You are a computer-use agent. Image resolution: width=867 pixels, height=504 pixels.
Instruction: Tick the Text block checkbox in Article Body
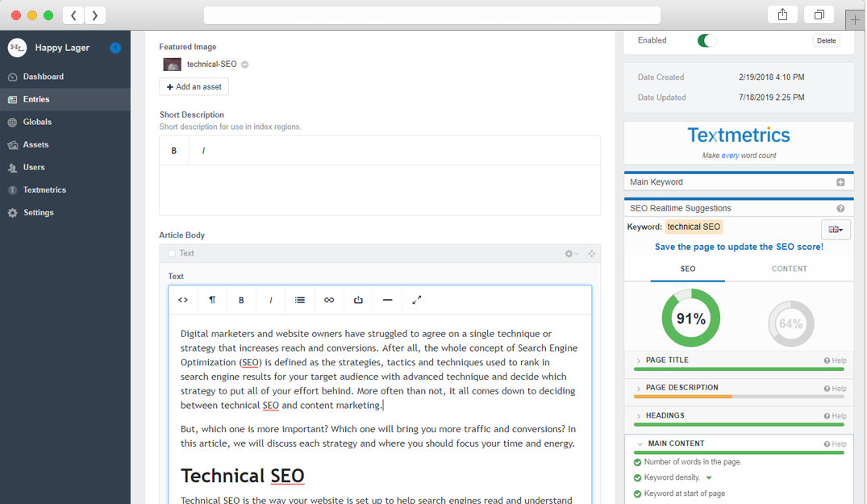172,253
